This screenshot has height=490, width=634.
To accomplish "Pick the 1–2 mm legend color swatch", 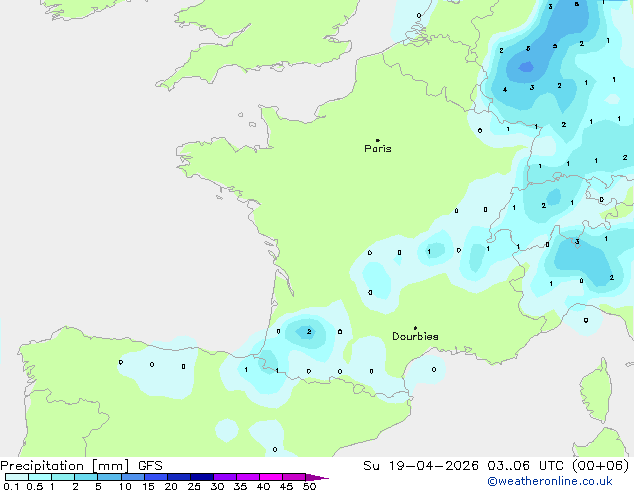I will [x=63, y=477].
